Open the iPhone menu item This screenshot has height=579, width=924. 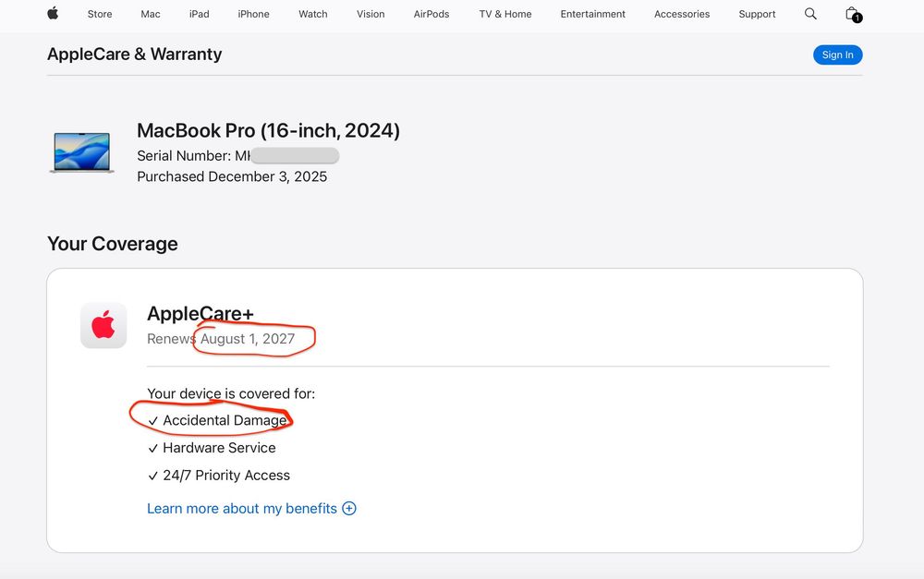click(253, 14)
